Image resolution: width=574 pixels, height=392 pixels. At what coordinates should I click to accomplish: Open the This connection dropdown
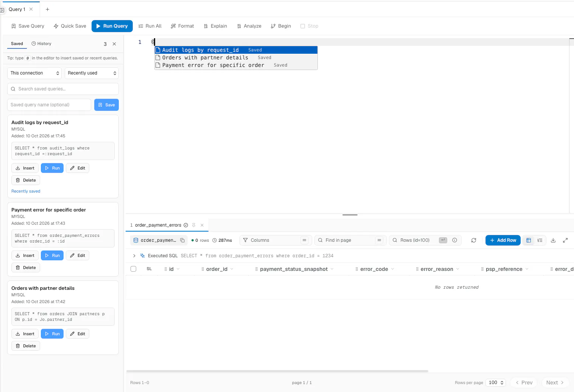pyautogui.click(x=34, y=73)
